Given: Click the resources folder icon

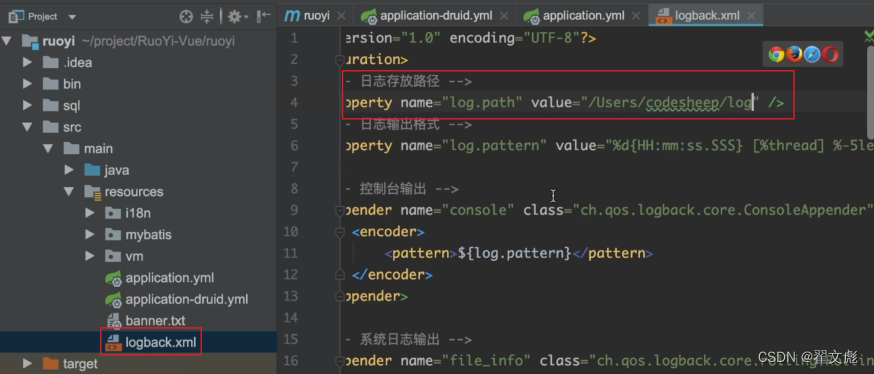Looking at the screenshot, I should (x=92, y=192).
